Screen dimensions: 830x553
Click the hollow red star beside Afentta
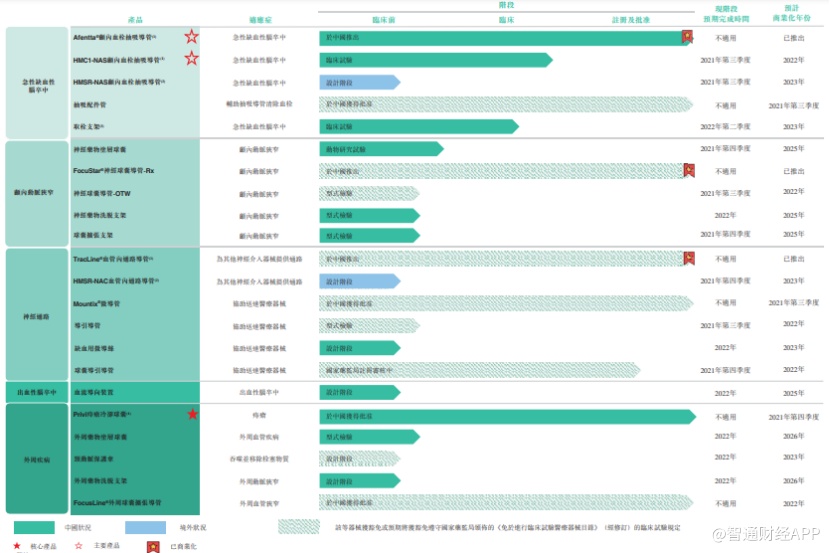191,37
